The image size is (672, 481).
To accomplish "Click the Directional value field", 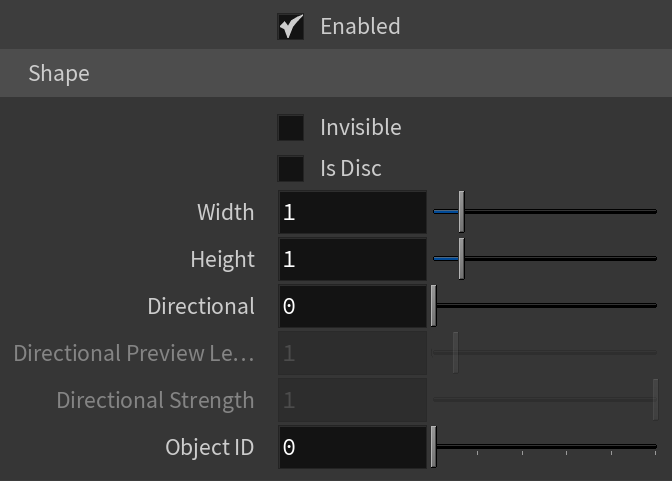I will 352,306.
